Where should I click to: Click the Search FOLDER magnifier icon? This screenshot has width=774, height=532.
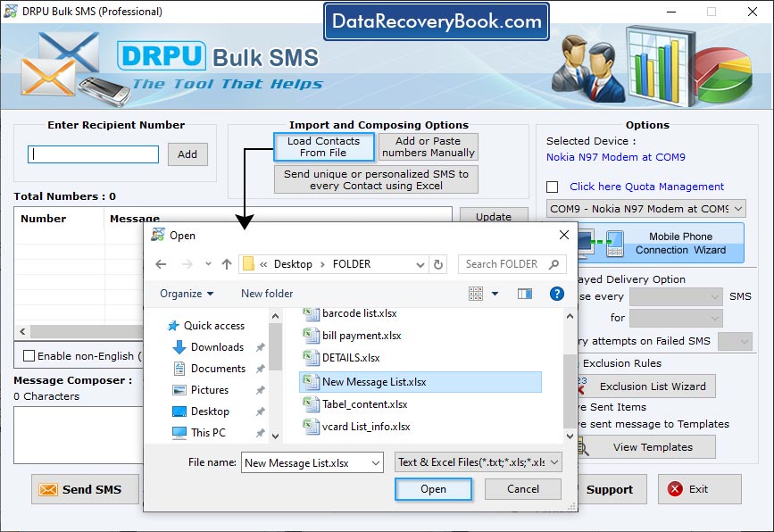tap(553, 264)
